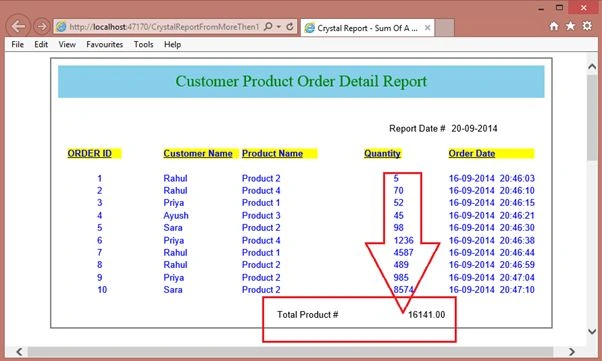Click the horizontal scrollbar thumb
The width and height of the screenshot is (602, 361).
pyautogui.click(x=290, y=352)
